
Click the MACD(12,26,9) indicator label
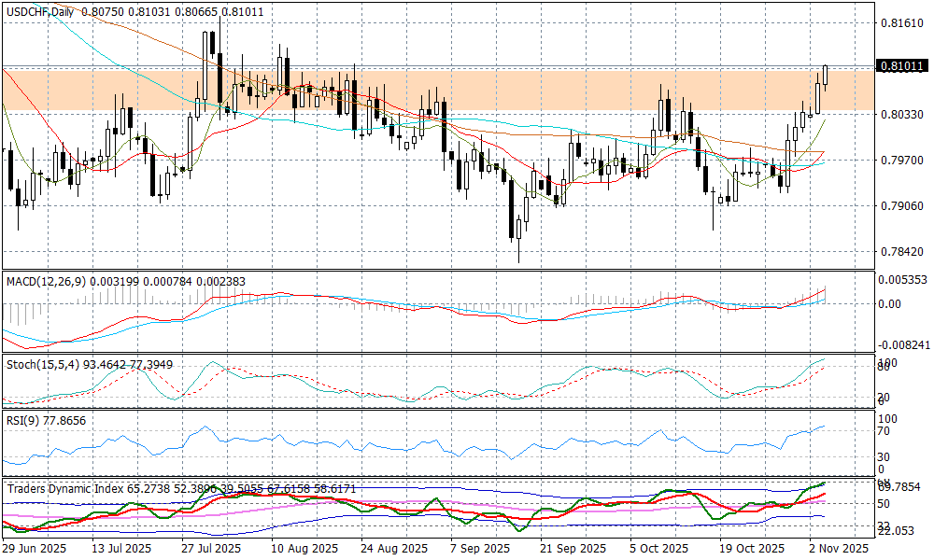click(x=45, y=280)
